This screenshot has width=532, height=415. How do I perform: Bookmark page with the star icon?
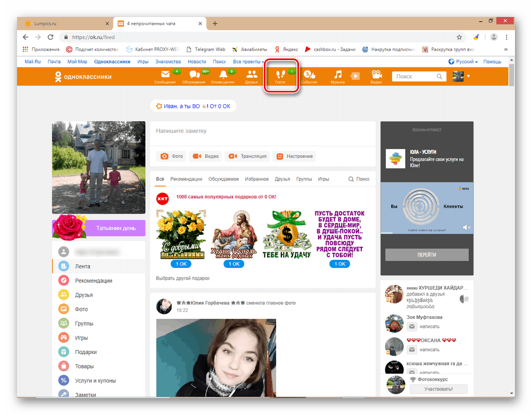(460, 37)
